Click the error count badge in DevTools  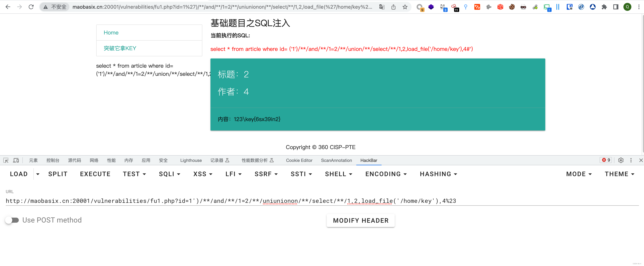coord(606,160)
